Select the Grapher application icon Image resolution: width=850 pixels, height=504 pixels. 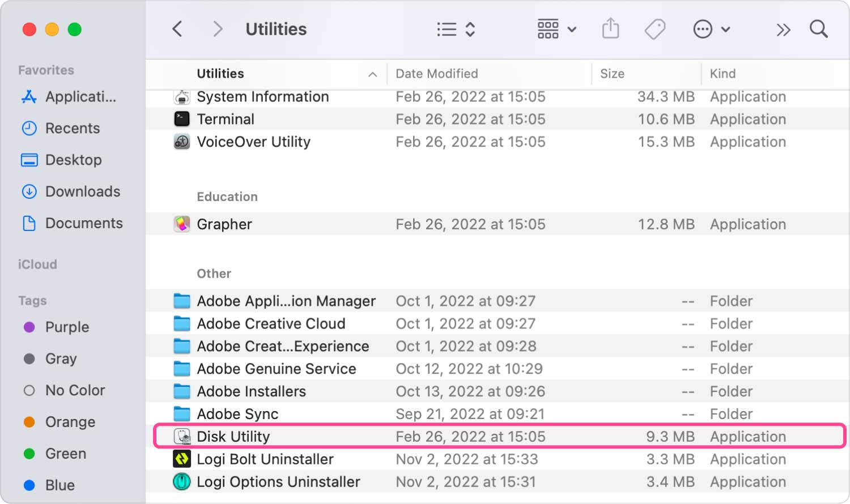[182, 224]
